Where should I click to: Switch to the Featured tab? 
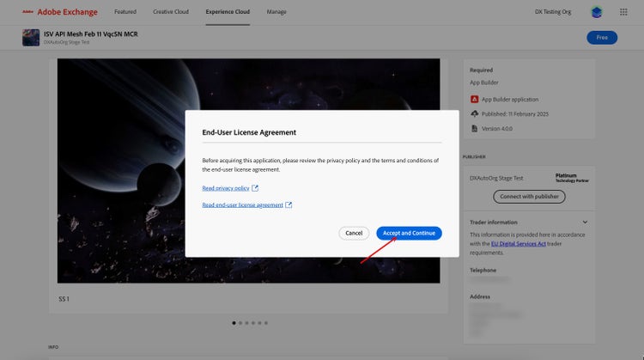125,12
